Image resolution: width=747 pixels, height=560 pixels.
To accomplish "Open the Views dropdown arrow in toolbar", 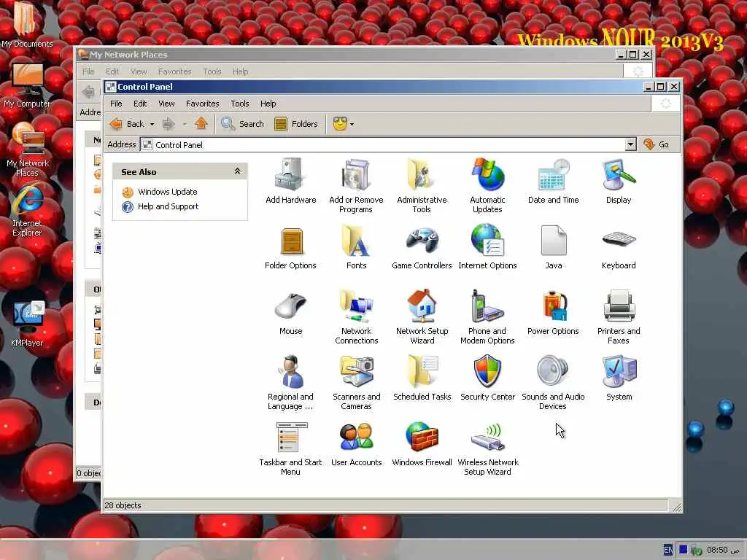I will (352, 124).
